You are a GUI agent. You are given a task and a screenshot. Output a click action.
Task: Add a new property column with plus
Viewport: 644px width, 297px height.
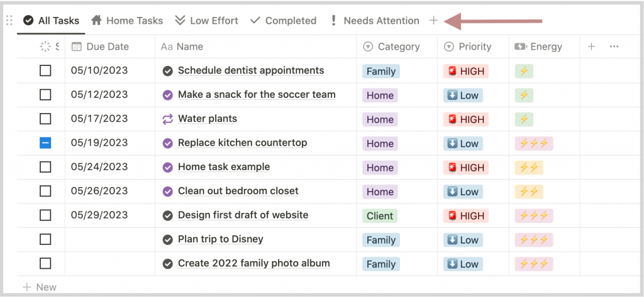coord(591,46)
